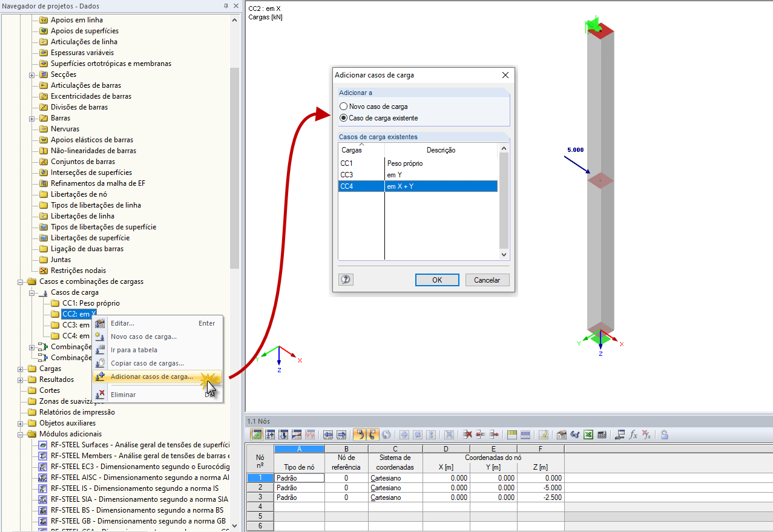Click the Nervuras tree icon
This screenshot has height=532, width=773.
pyautogui.click(x=44, y=129)
